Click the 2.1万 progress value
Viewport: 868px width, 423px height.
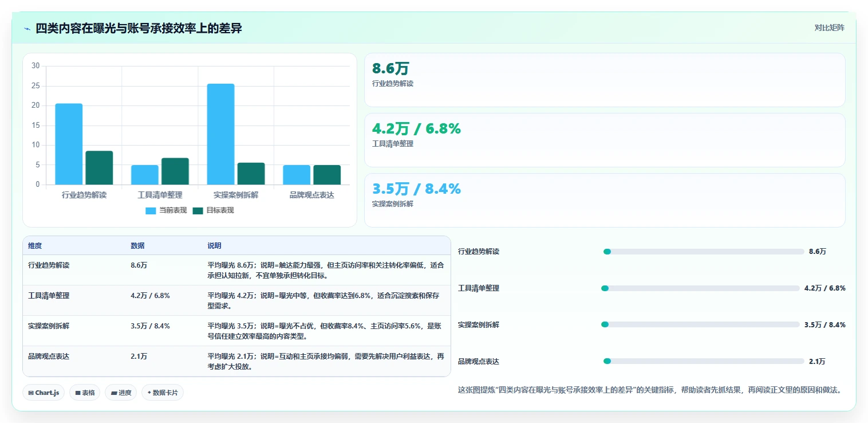817,362
